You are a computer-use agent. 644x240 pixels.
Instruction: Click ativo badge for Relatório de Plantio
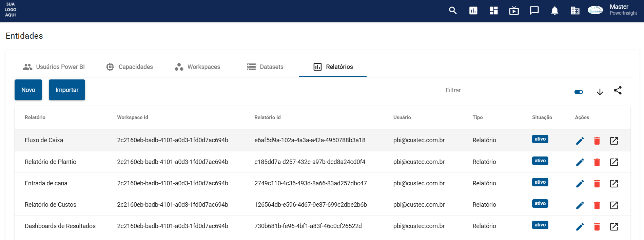(x=540, y=161)
